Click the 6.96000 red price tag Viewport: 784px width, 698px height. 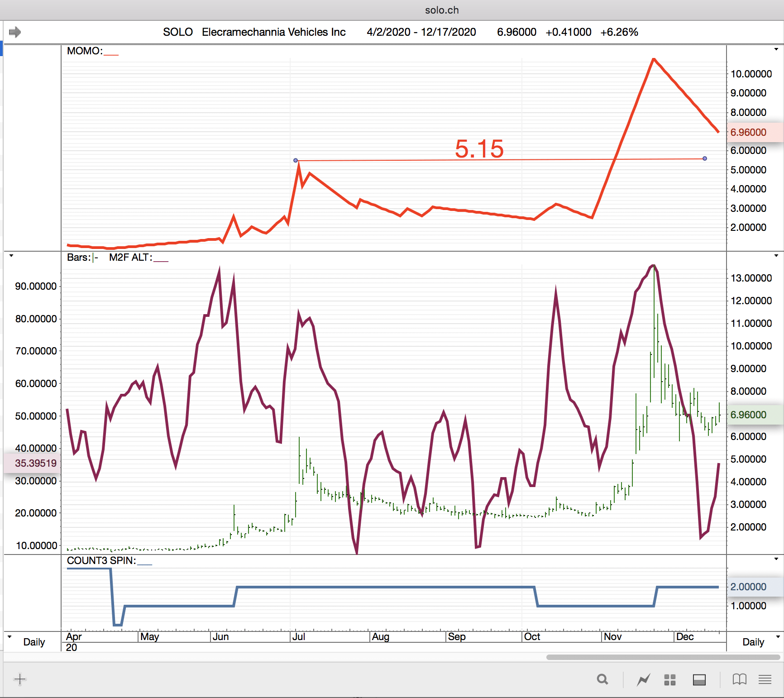(755, 132)
